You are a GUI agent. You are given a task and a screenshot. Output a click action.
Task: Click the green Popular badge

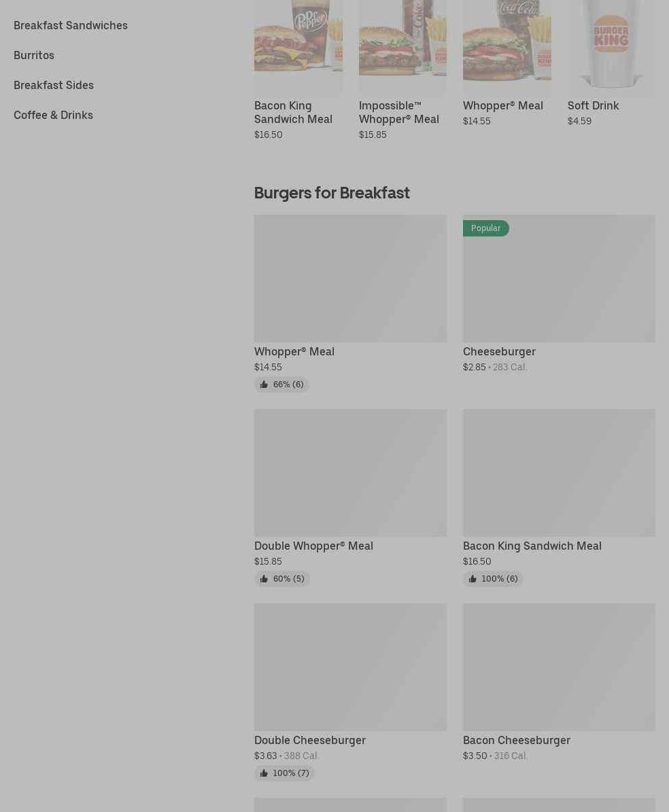[485, 228]
